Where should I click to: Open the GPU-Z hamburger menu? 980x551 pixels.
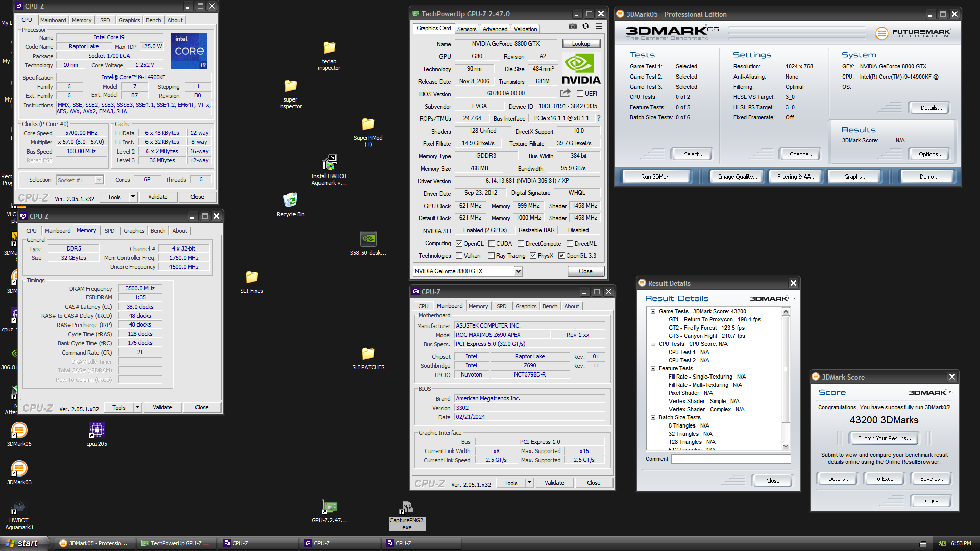point(599,27)
